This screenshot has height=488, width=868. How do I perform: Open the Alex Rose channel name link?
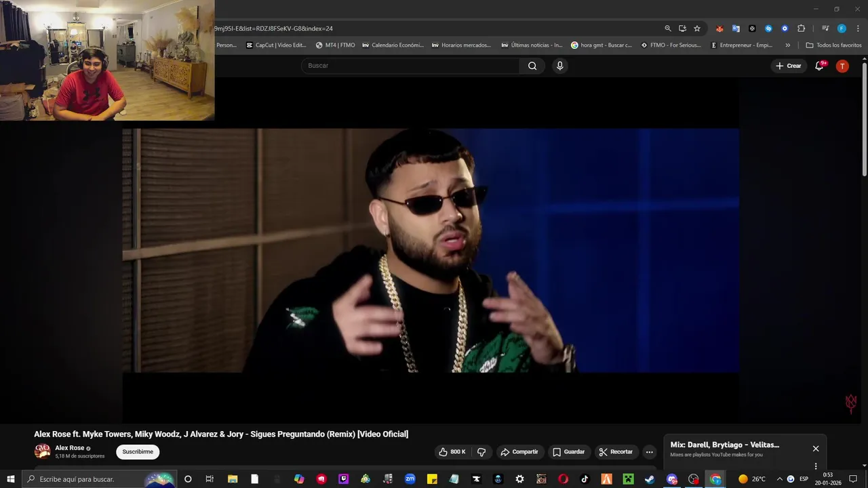point(70,448)
